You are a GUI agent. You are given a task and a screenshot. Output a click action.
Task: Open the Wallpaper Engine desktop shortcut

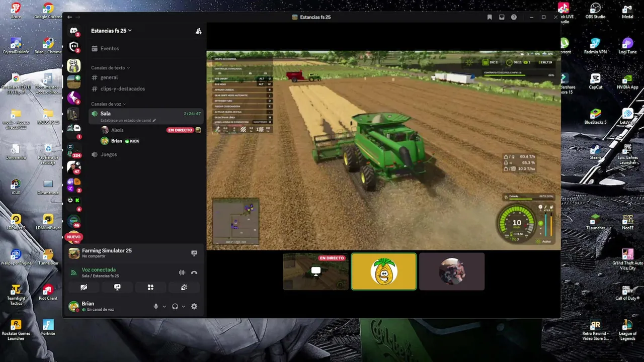(x=16, y=257)
